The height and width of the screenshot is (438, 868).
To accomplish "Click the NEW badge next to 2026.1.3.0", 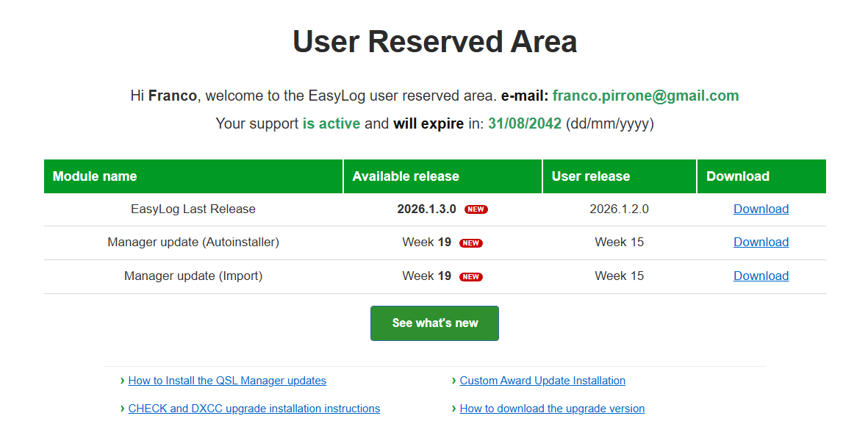I will [x=476, y=209].
